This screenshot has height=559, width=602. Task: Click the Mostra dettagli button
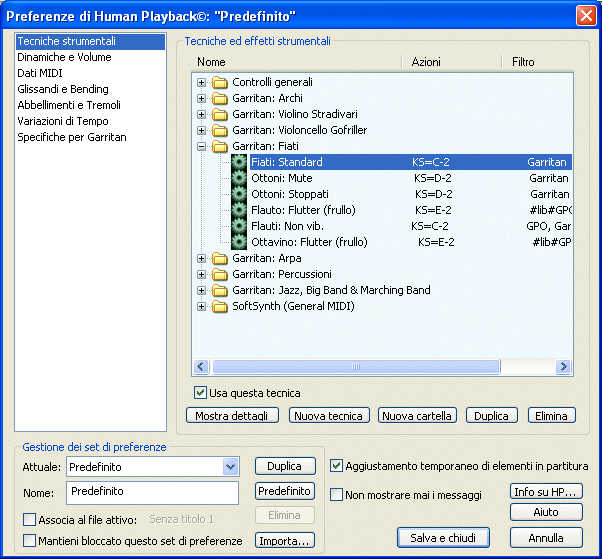232,415
